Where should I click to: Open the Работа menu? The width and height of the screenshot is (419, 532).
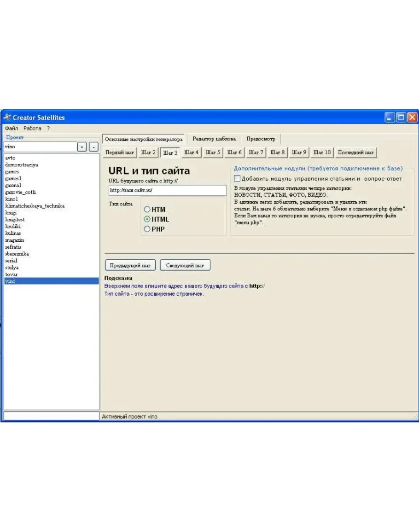pyautogui.click(x=32, y=129)
